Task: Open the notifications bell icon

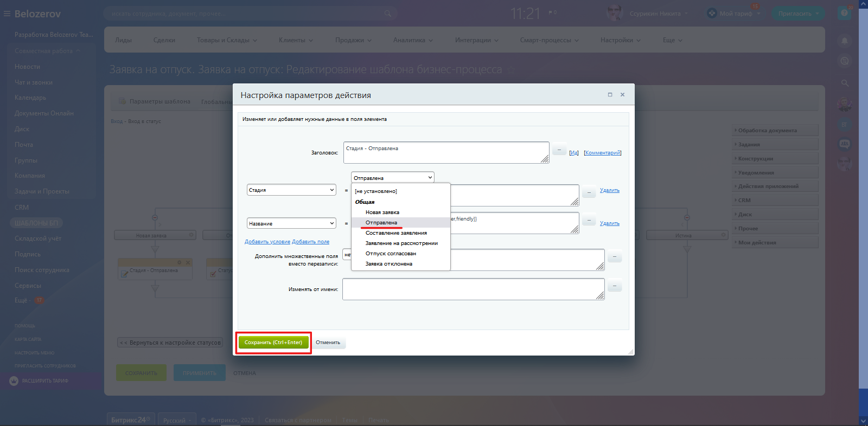Action: point(844,41)
